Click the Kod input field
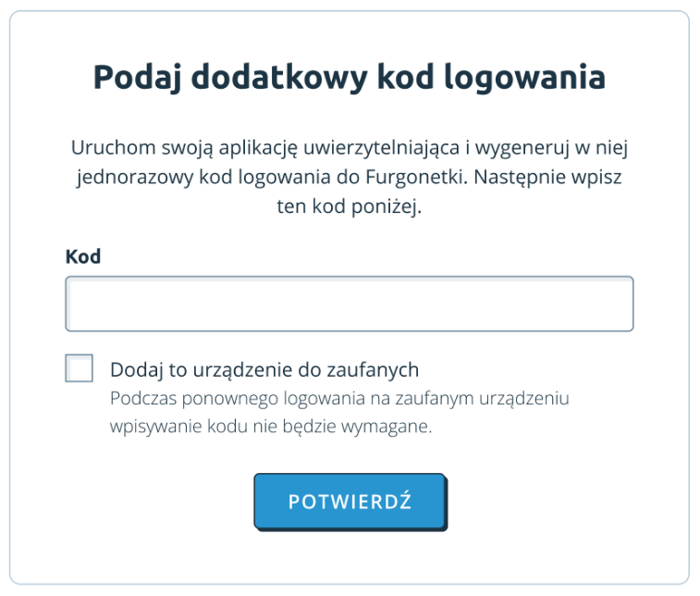Viewport: 700px width, 596px height. (x=350, y=304)
